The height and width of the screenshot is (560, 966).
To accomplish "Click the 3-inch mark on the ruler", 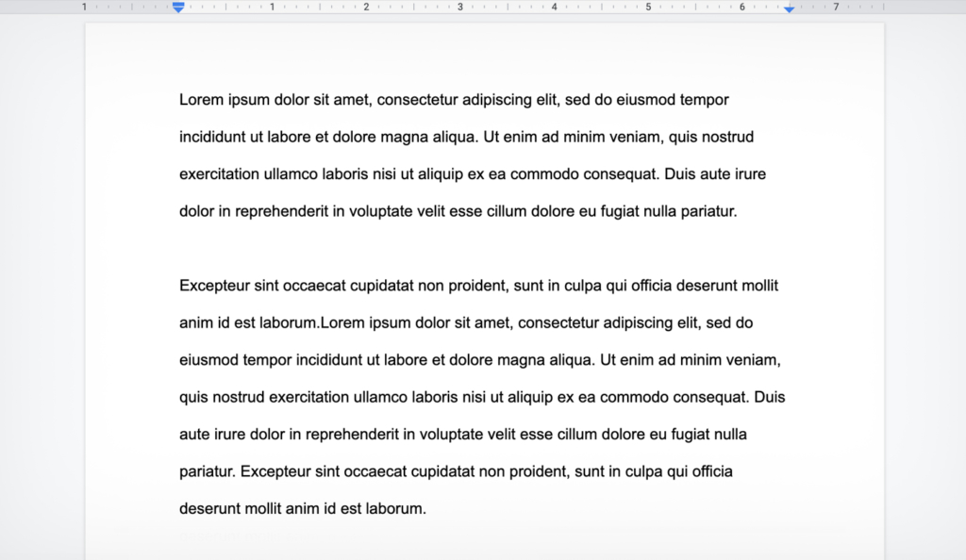I will [459, 8].
